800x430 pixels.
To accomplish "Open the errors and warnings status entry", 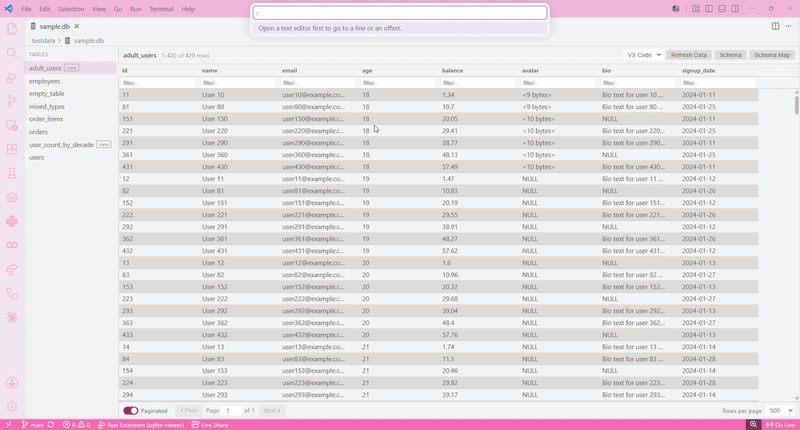I will 77,425.
